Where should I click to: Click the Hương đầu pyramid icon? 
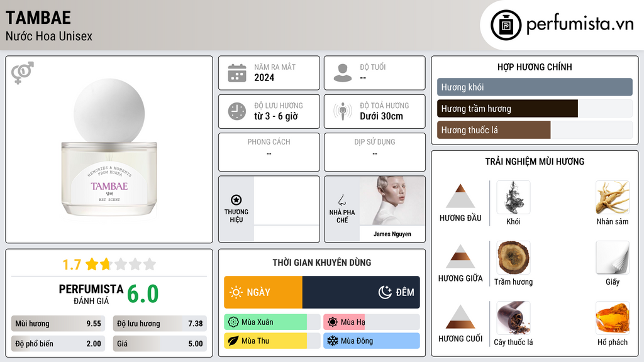460,196
